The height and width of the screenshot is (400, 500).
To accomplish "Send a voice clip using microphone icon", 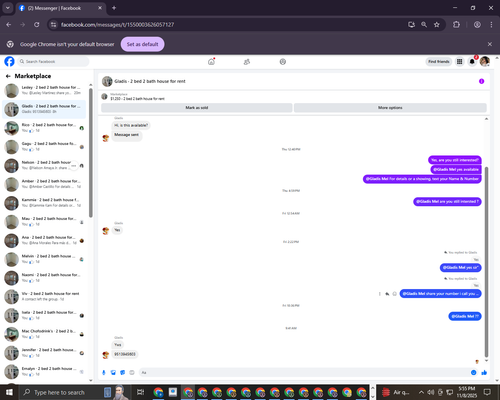I will tap(104, 372).
